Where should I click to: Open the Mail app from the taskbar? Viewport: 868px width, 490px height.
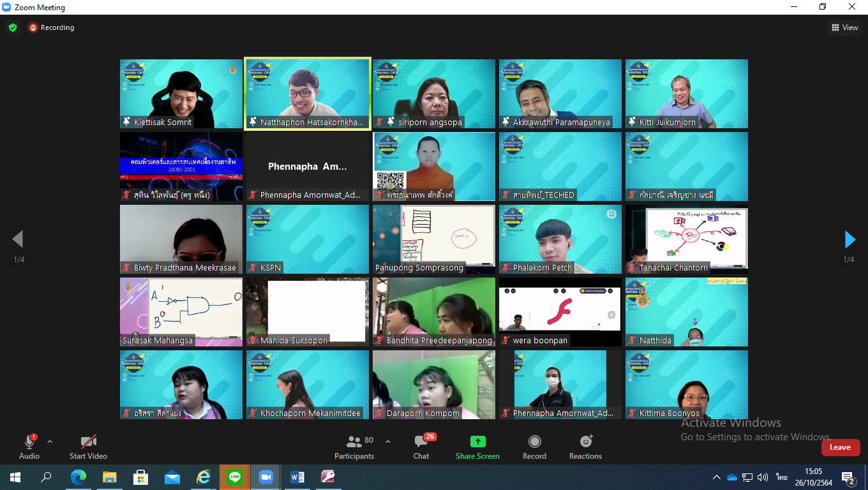tap(172, 477)
